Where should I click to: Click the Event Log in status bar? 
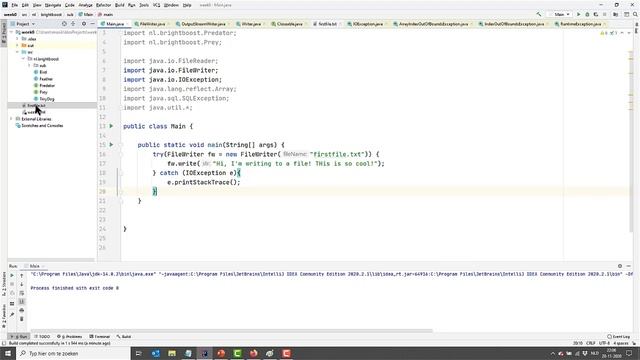(x=618, y=337)
